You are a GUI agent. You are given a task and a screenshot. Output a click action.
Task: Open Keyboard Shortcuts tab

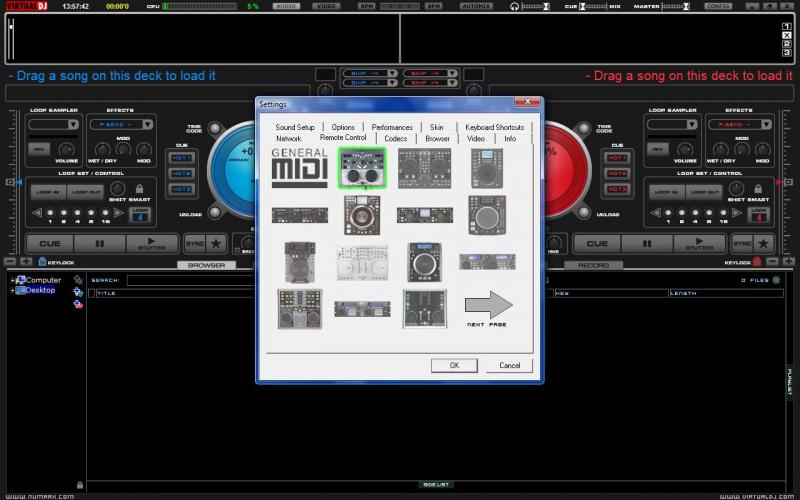pyautogui.click(x=494, y=127)
